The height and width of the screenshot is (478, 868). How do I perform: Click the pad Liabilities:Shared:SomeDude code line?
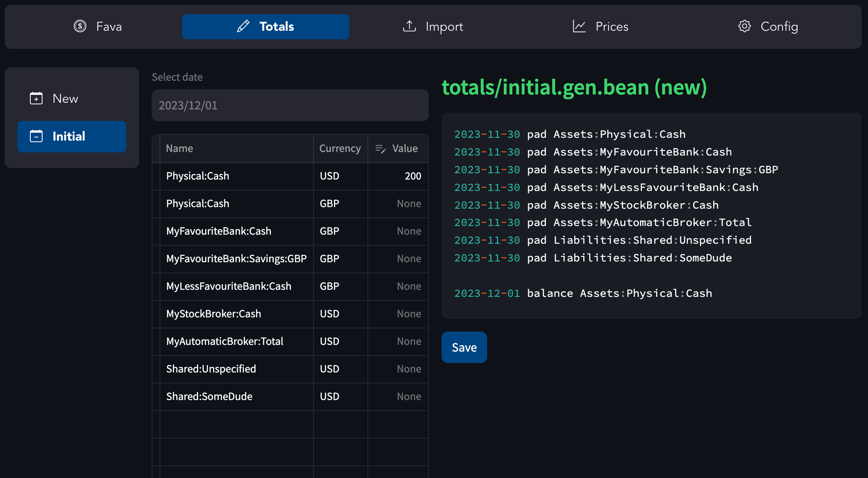click(593, 258)
